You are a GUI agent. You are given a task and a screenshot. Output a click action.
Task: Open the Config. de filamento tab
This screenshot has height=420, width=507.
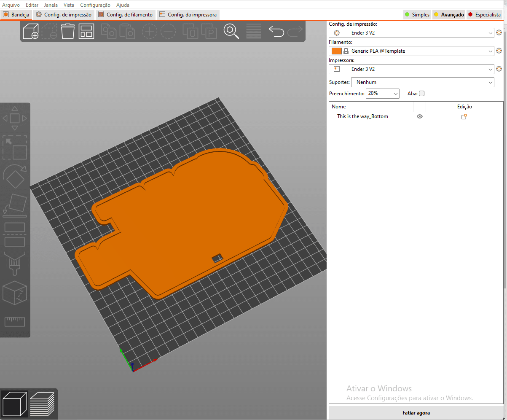125,15
